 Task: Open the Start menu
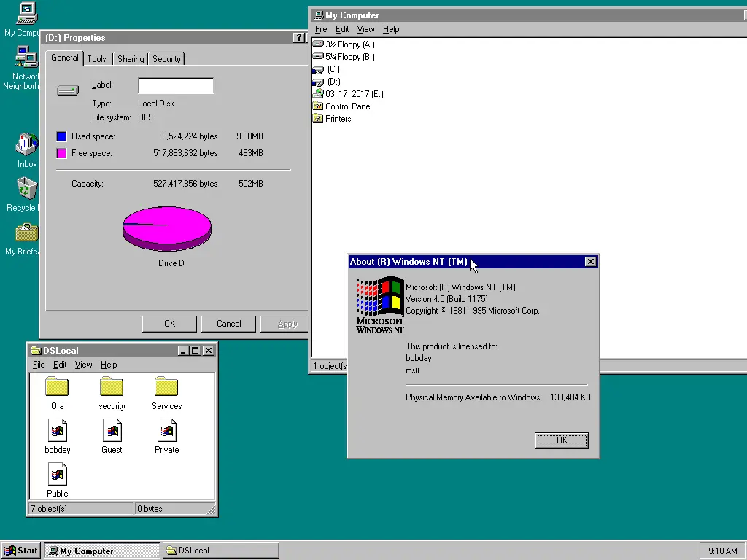point(20,551)
